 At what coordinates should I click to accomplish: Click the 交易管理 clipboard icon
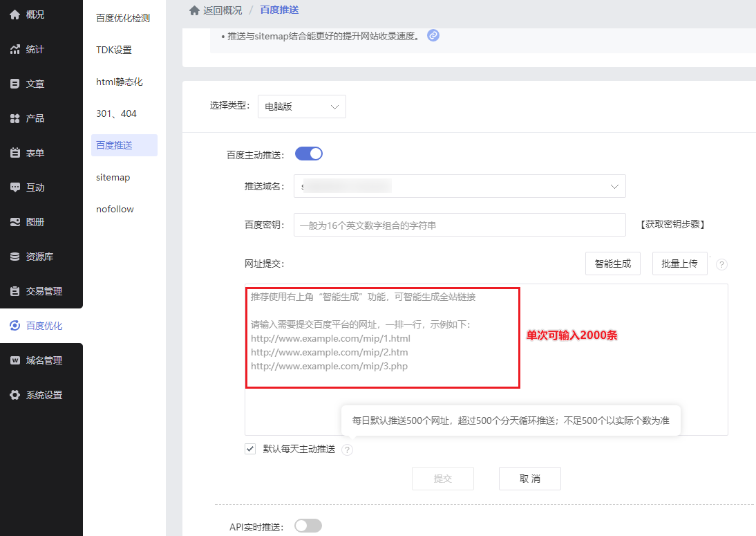[x=15, y=291]
